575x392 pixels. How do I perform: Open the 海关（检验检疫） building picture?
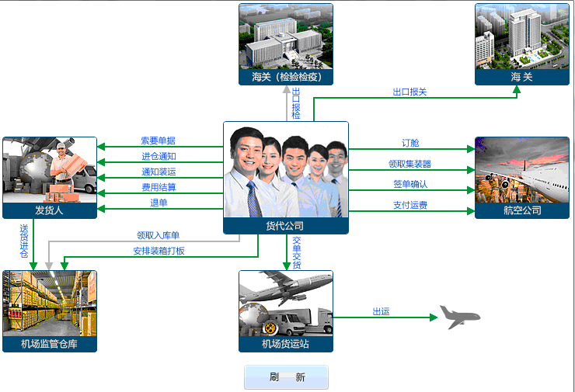[286, 36]
